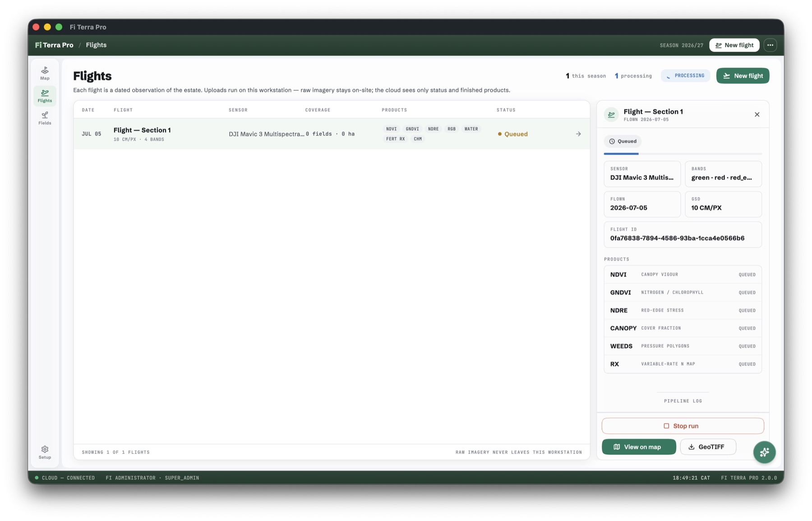Click the white New flight header button
The image size is (812, 521).
[x=734, y=45]
